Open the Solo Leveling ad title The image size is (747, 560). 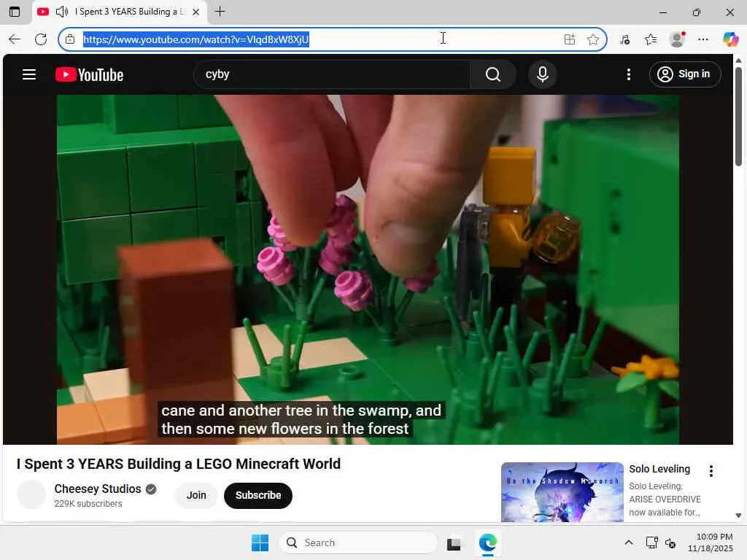click(x=659, y=469)
